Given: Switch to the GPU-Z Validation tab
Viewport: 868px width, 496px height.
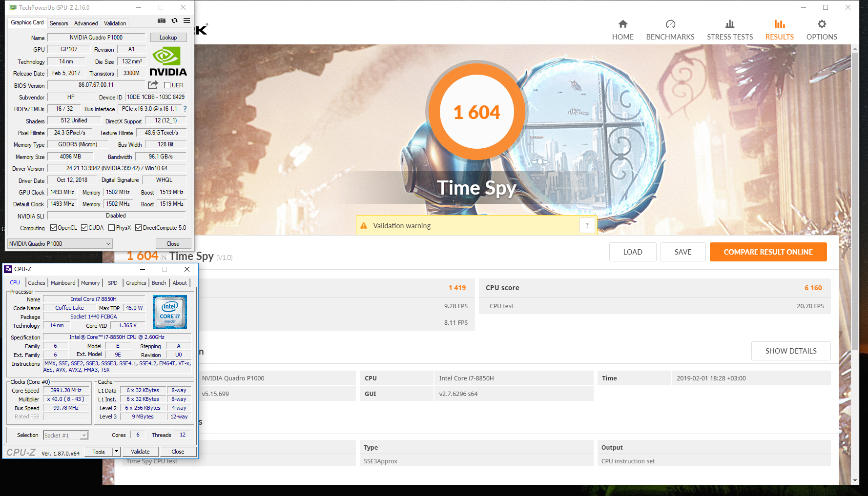Looking at the screenshot, I should (115, 23).
